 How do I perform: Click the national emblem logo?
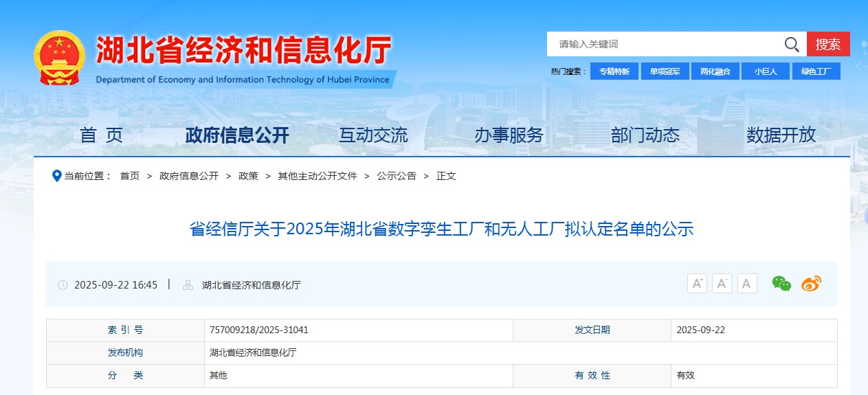coord(60,58)
